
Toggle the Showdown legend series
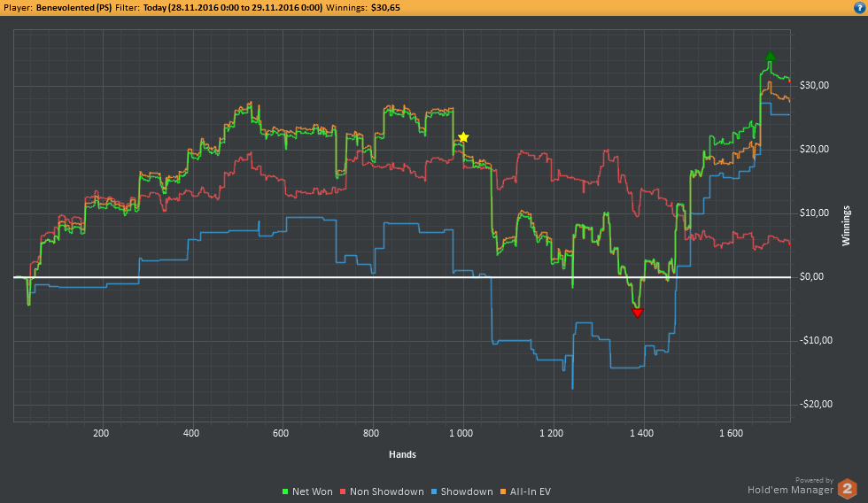pos(462,491)
